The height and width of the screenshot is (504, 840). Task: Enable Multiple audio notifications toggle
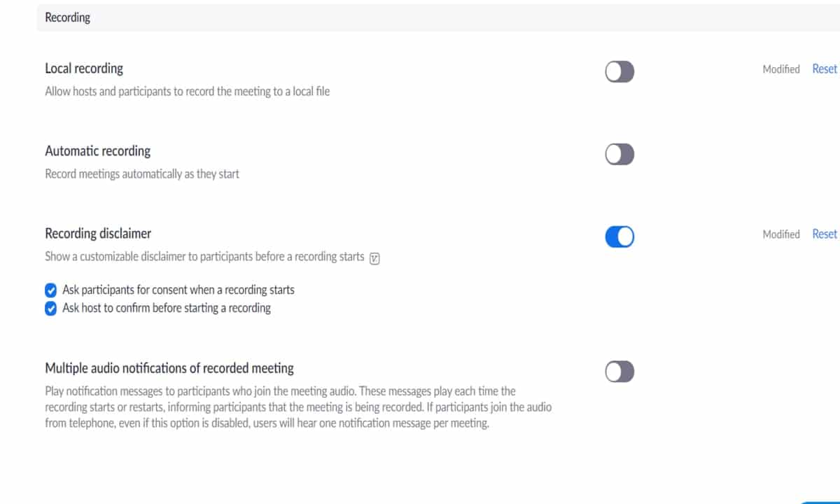(x=619, y=372)
